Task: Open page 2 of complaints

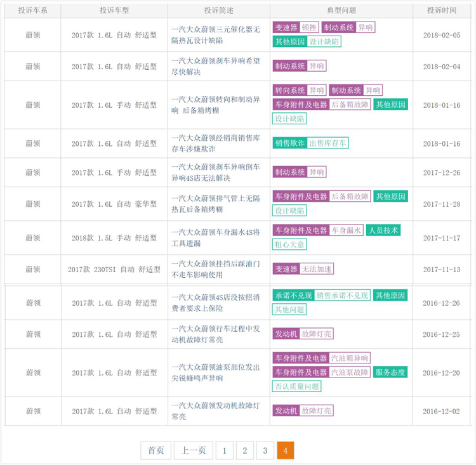Action: pos(245,450)
